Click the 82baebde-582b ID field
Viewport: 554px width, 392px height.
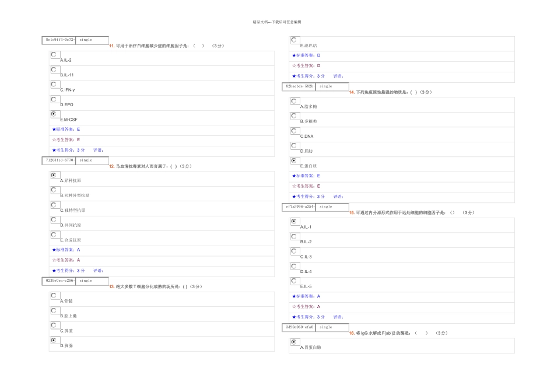[x=299, y=86]
